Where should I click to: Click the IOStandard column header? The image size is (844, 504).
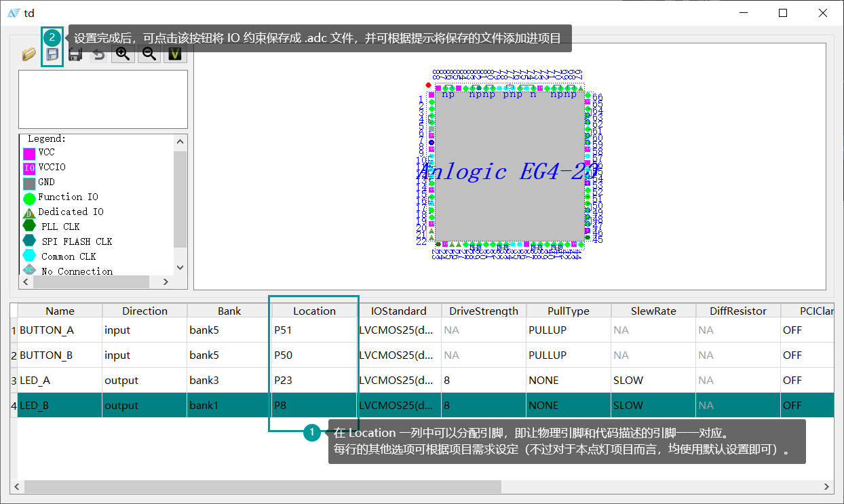pyautogui.click(x=399, y=311)
